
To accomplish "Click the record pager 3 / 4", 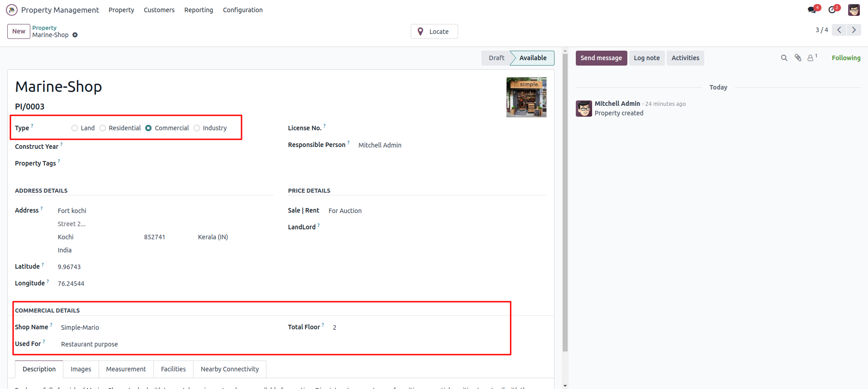I will [x=821, y=30].
